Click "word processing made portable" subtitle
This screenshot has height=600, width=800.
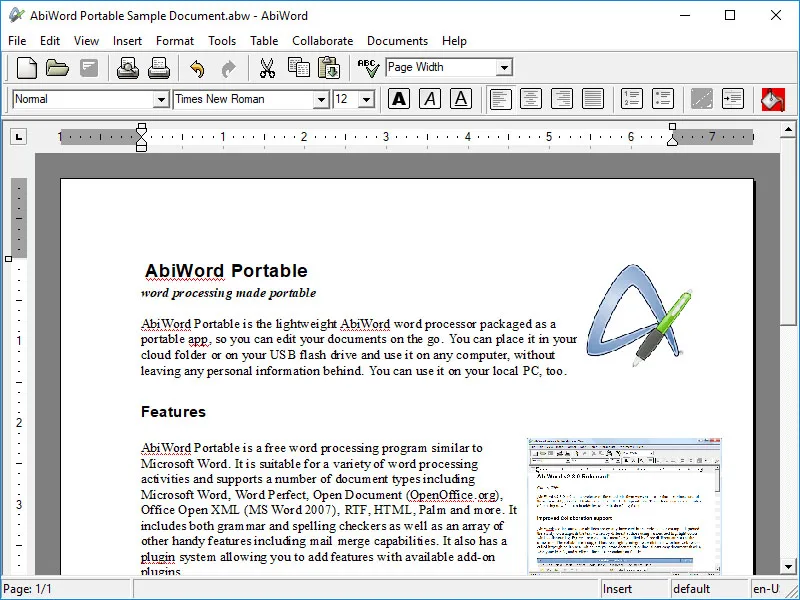pyautogui.click(x=228, y=293)
